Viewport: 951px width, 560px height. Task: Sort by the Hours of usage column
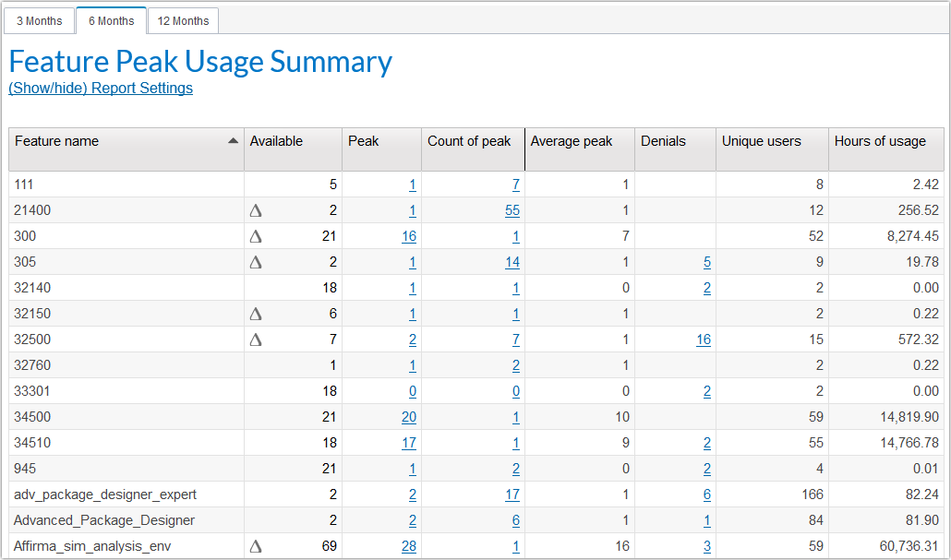[x=880, y=141]
